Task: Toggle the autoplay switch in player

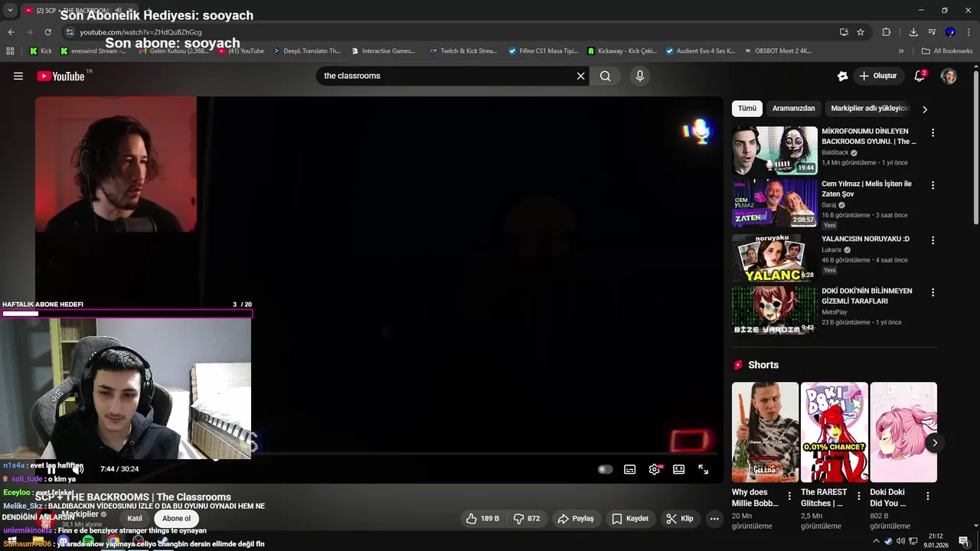Action: tap(605, 469)
